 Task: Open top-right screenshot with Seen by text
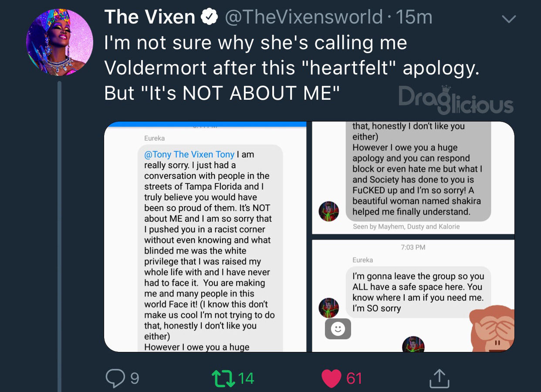tap(413, 178)
